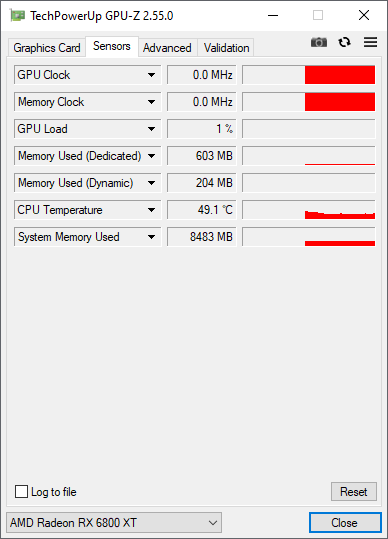The height and width of the screenshot is (539, 388).
Task: Enable the Log to file checkbox
Action: pyautogui.click(x=21, y=491)
